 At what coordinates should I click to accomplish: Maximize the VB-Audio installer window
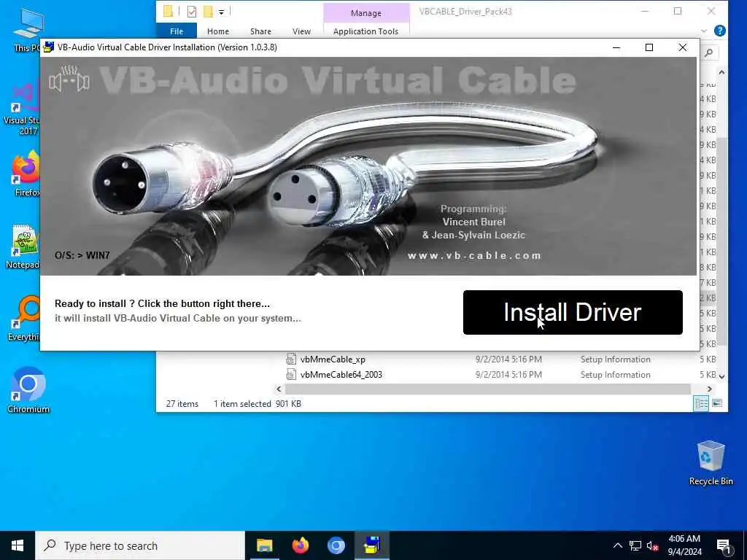pyautogui.click(x=649, y=47)
